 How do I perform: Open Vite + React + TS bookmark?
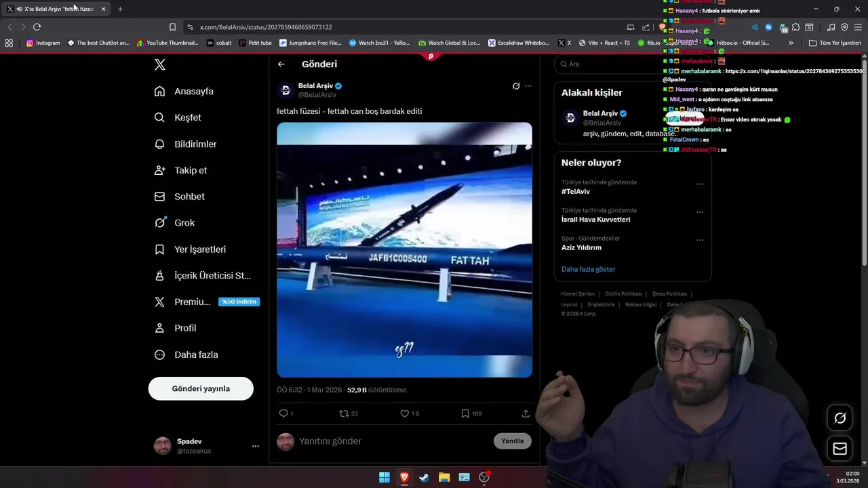coord(604,43)
